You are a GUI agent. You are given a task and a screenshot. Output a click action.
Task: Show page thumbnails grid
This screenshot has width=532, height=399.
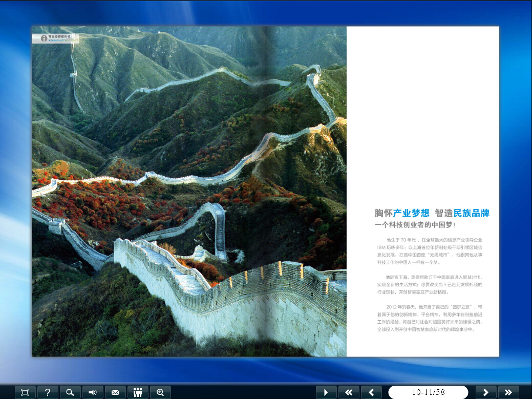tap(138, 392)
